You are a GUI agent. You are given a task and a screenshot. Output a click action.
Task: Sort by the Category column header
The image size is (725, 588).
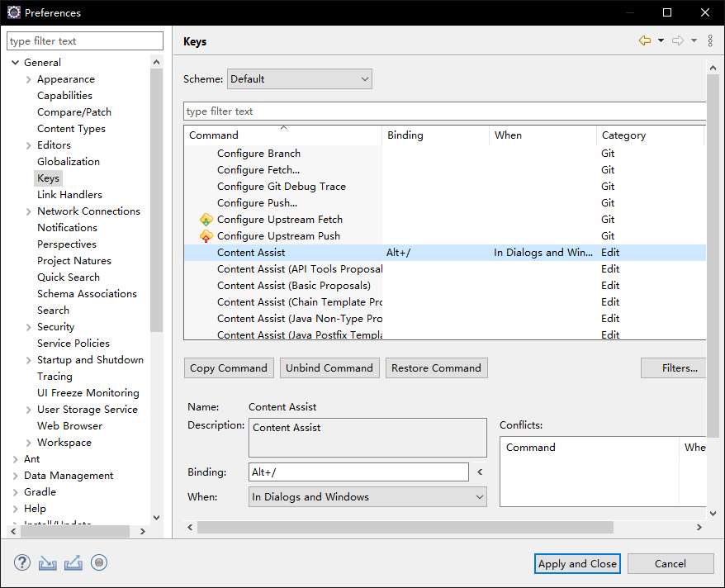coord(650,135)
